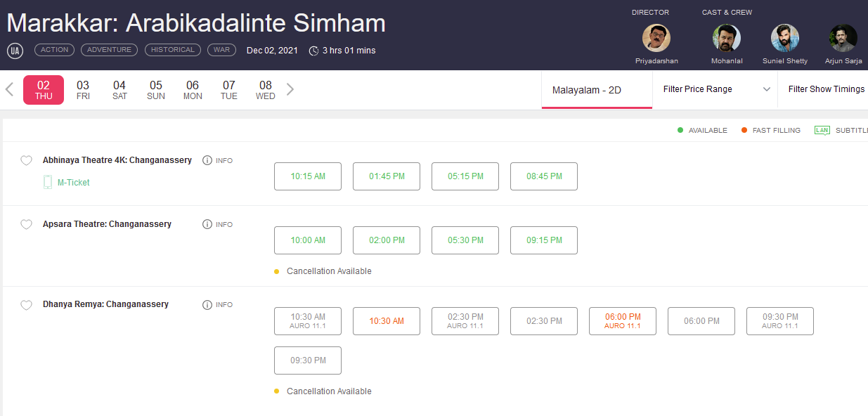Select date 06 MON
The image size is (868, 416).
[193, 90]
